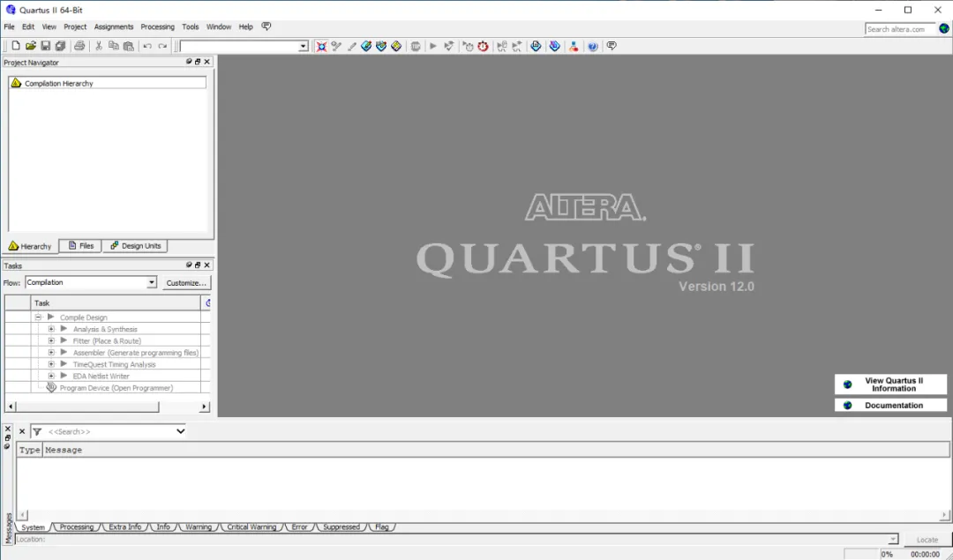Open the Location dropdown at bottom
This screenshot has width=953, height=560.
tap(892, 540)
